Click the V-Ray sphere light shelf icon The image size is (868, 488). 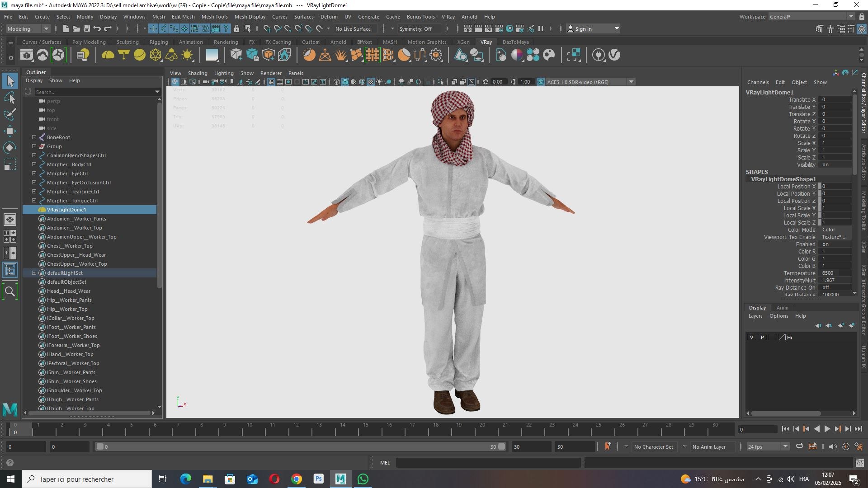[x=140, y=55]
